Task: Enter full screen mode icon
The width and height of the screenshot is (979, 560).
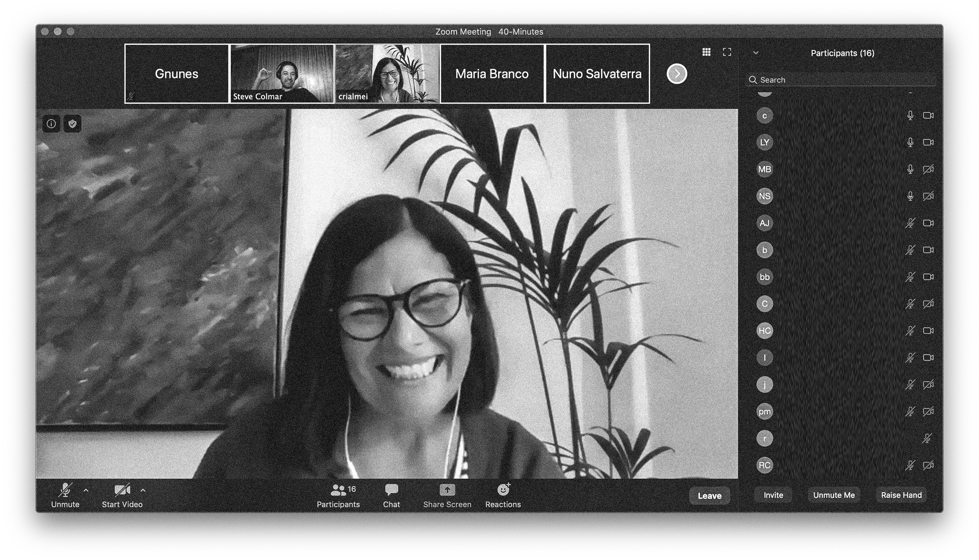Action: [x=727, y=52]
